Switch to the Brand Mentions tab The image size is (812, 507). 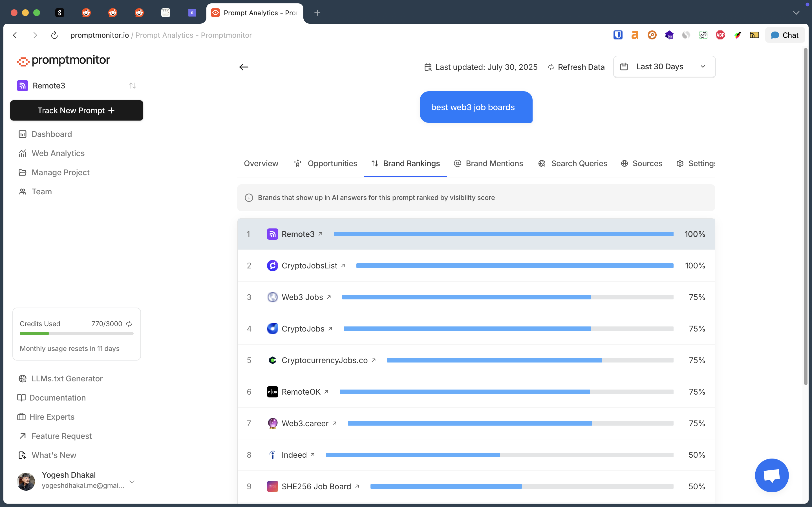(488, 163)
